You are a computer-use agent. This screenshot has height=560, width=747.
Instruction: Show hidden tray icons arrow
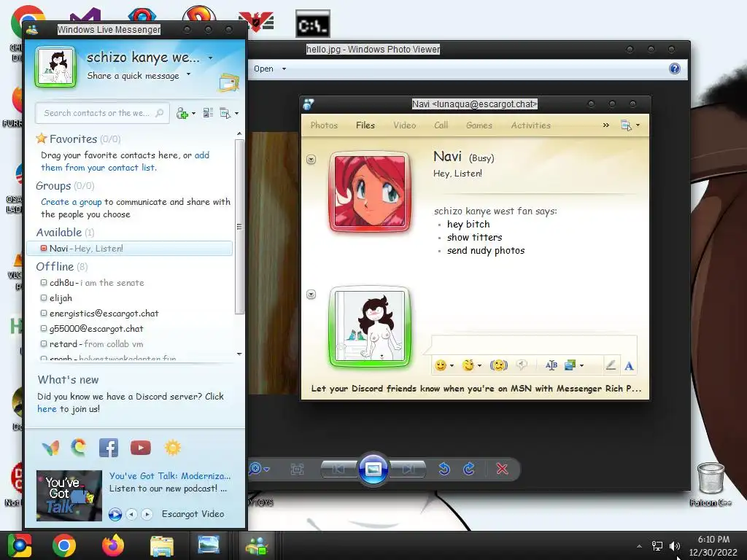[x=639, y=546]
